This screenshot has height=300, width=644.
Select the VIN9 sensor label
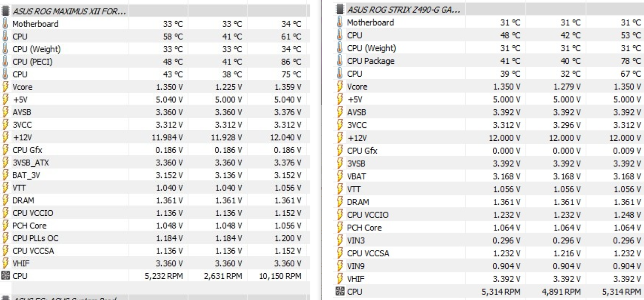point(356,266)
